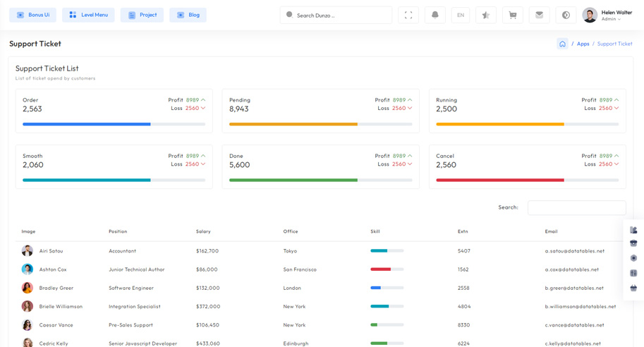Go to the Blog menu item
Image resolution: width=644 pixels, height=347 pixels.
[188, 15]
